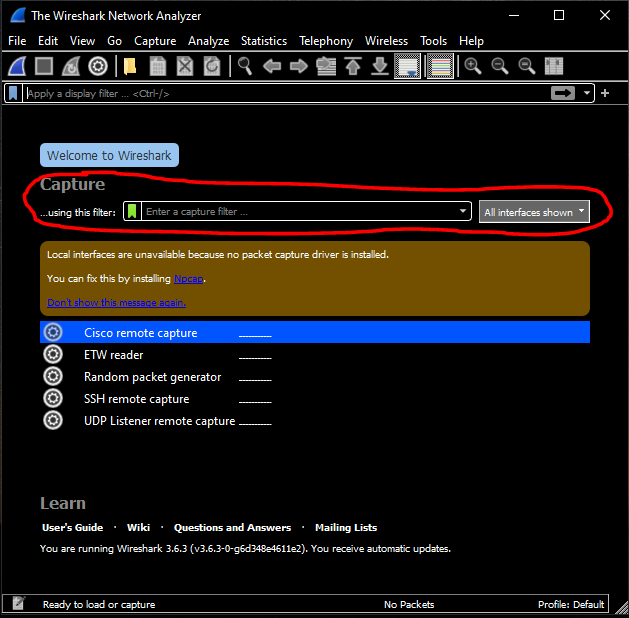This screenshot has height=618, width=629.
Task: Open display filter bookmark icon
Action: [x=13, y=93]
